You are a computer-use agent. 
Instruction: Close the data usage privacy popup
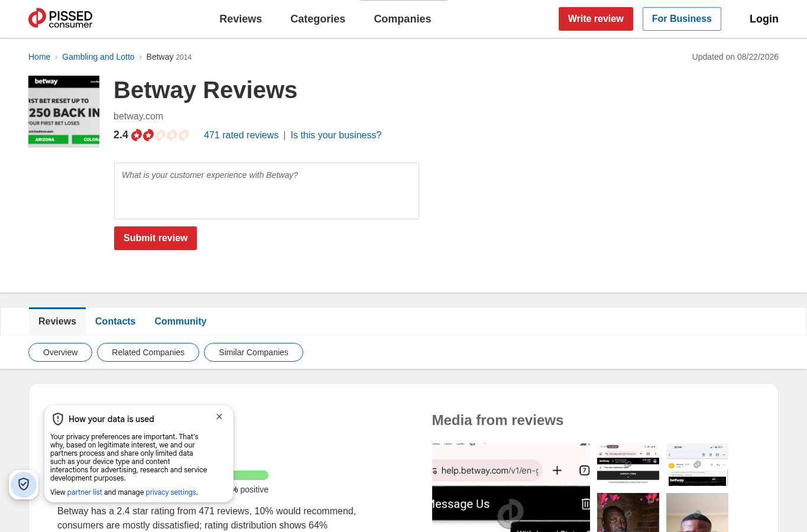(x=219, y=417)
